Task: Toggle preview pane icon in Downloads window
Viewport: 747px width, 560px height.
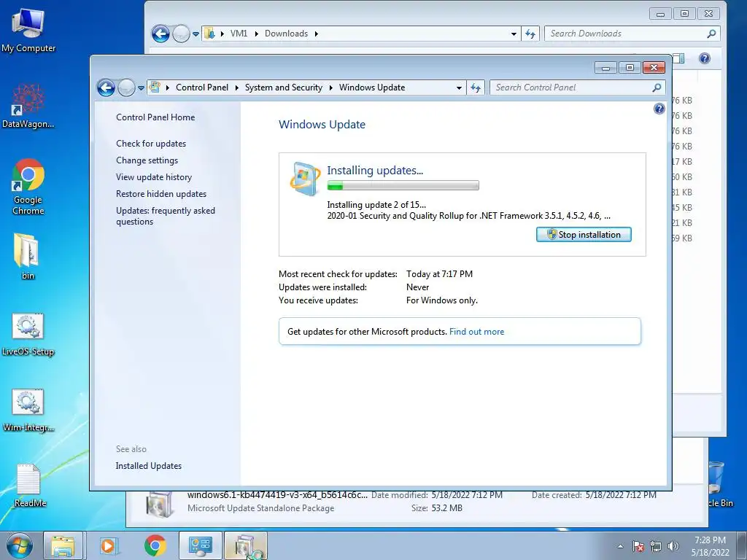Action: pos(679,58)
